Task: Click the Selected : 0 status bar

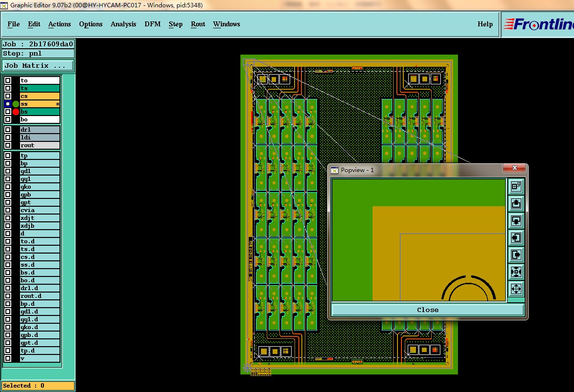Action: point(38,386)
